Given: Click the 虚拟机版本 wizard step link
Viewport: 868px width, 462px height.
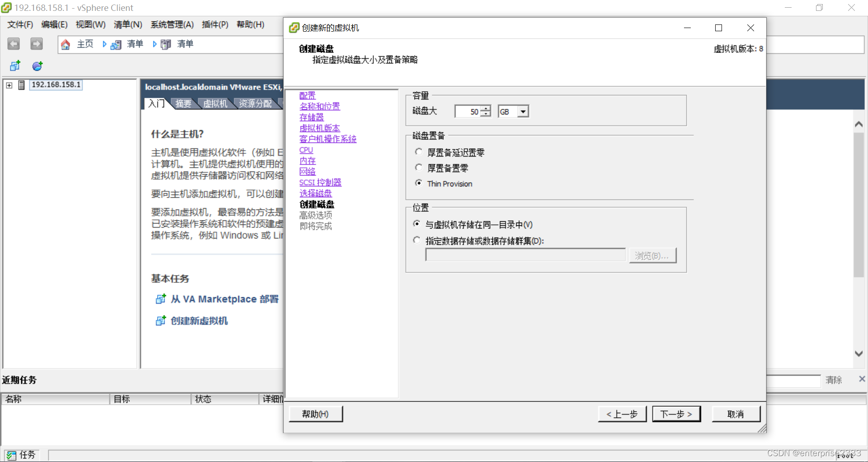Looking at the screenshot, I should pyautogui.click(x=320, y=128).
